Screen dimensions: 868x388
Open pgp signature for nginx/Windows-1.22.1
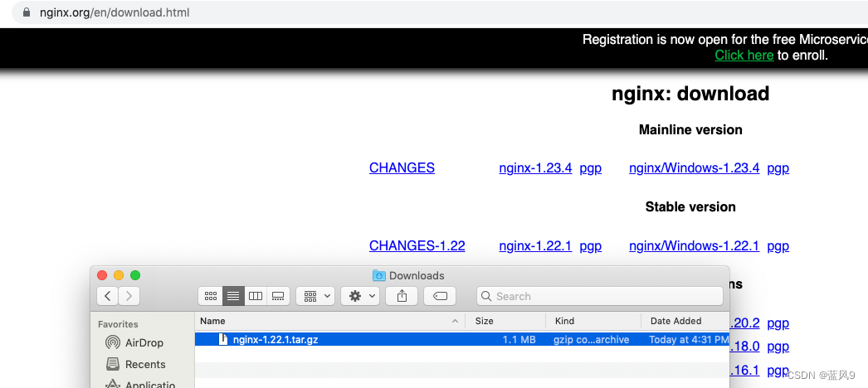778,246
